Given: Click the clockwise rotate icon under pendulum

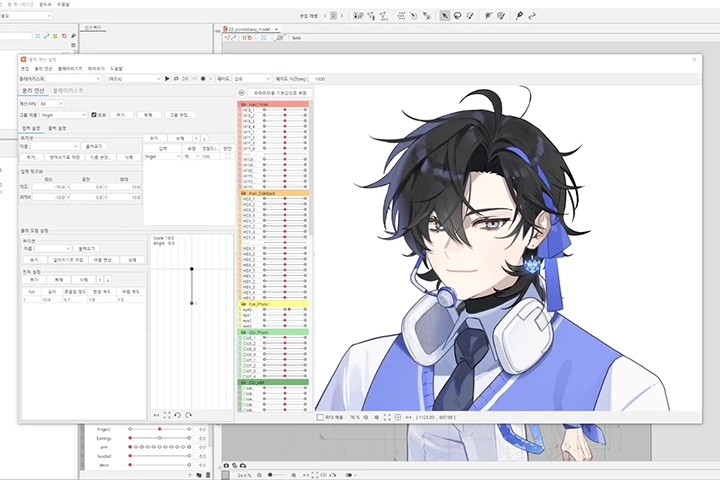Looking at the screenshot, I should [188, 415].
